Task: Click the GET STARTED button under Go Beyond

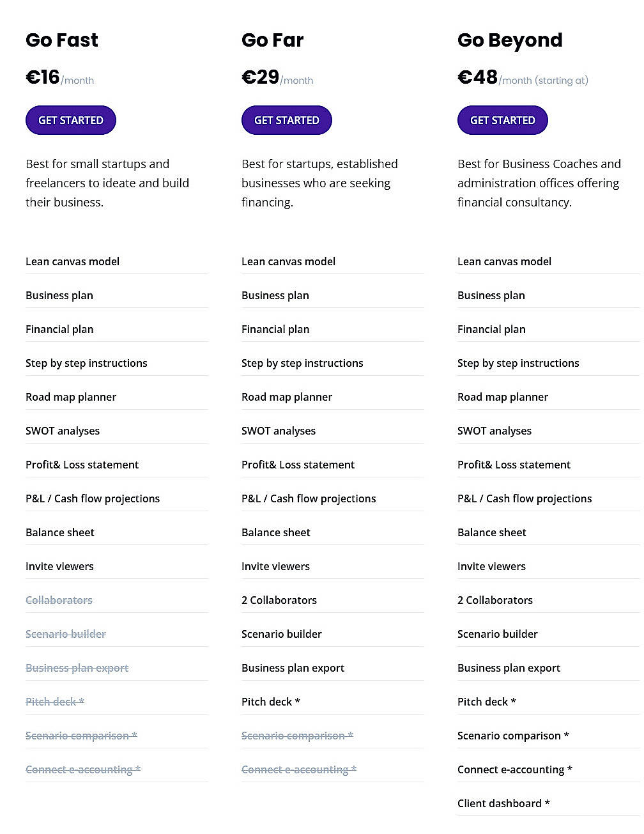Action: (502, 120)
